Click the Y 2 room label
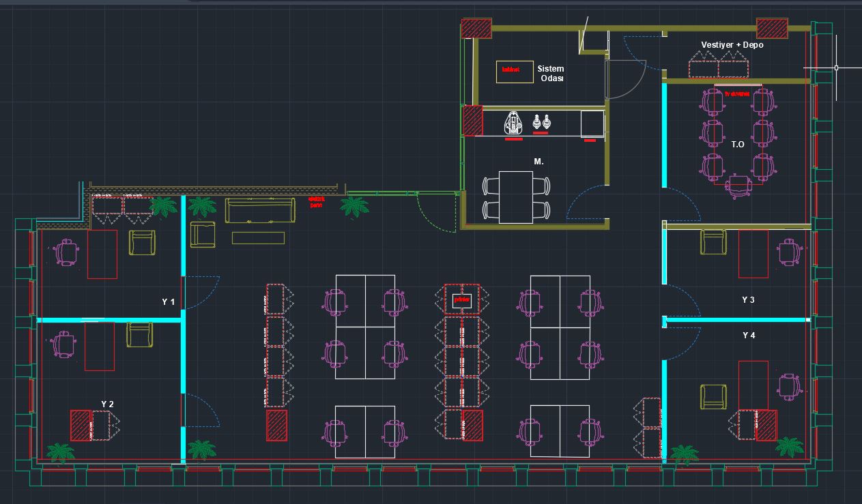The image size is (862, 504). (x=107, y=404)
